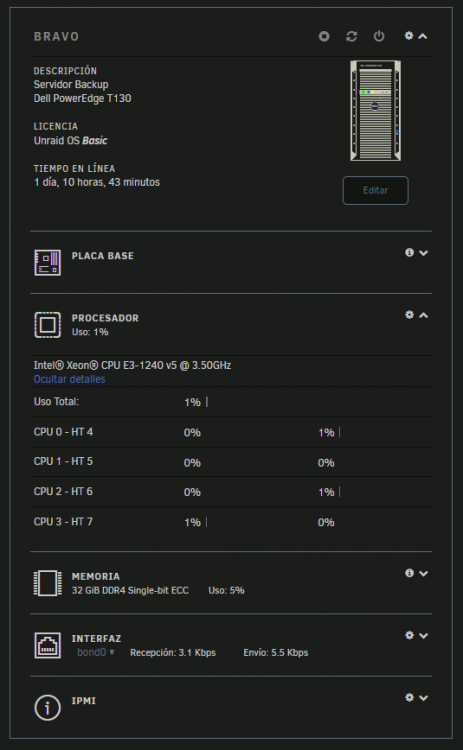
Task: Collapse the Procesador section
Action: pos(423,315)
